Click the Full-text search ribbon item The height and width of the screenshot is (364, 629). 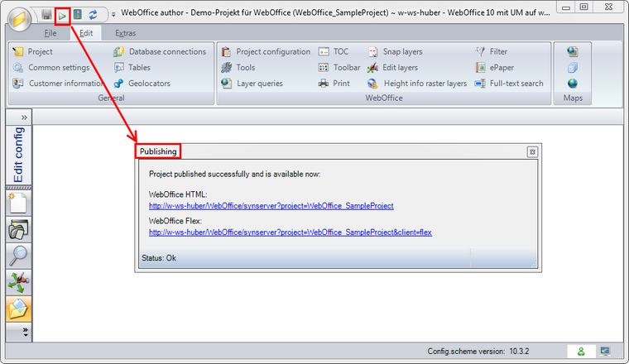pyautogui.click(x=509, y=83)
